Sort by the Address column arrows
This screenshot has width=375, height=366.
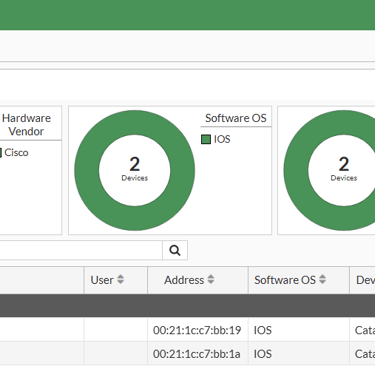tap(211, 280)
